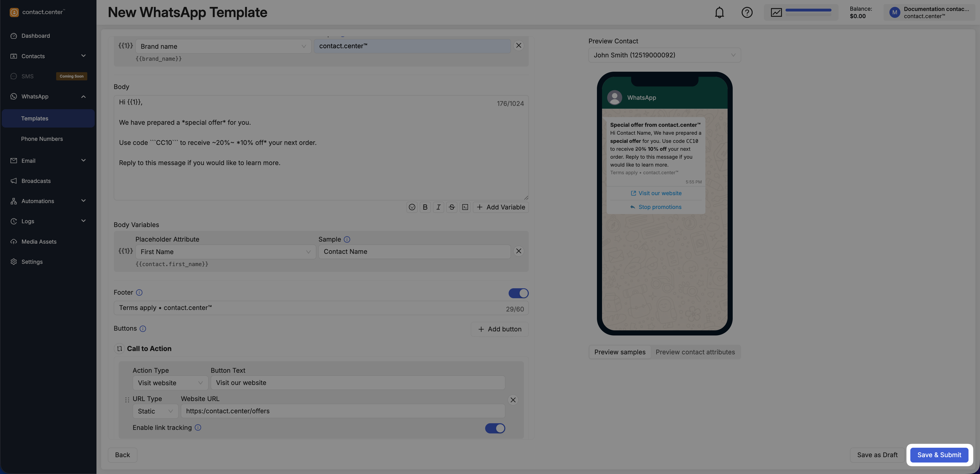Open Phone Numbers in sidebar

42,139
